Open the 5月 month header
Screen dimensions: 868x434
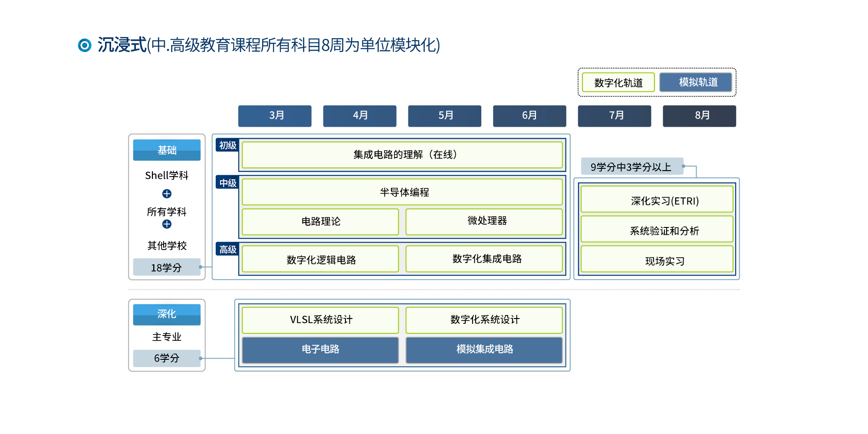tap(444, 116)
